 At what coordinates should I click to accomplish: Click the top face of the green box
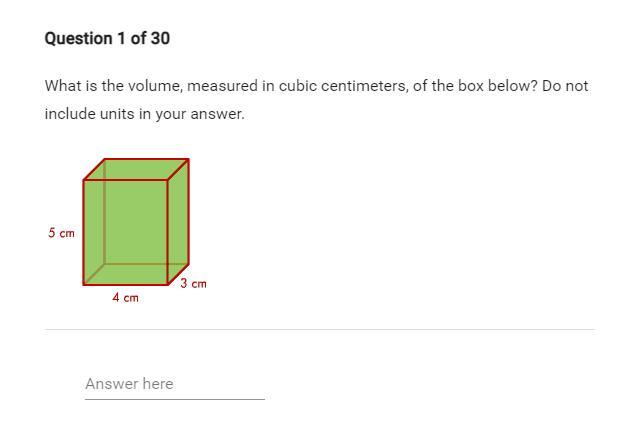pyautogui.click(x=136, y=169)
